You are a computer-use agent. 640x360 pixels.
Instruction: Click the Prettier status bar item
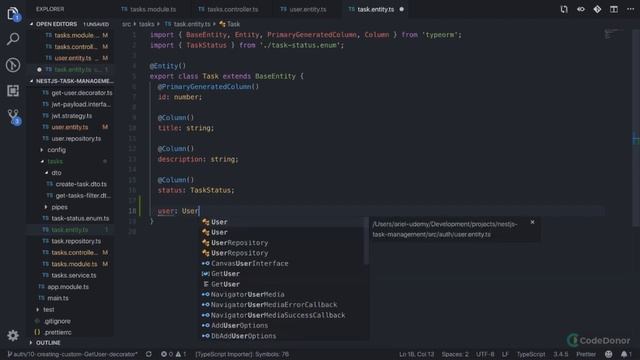point(586,354)
